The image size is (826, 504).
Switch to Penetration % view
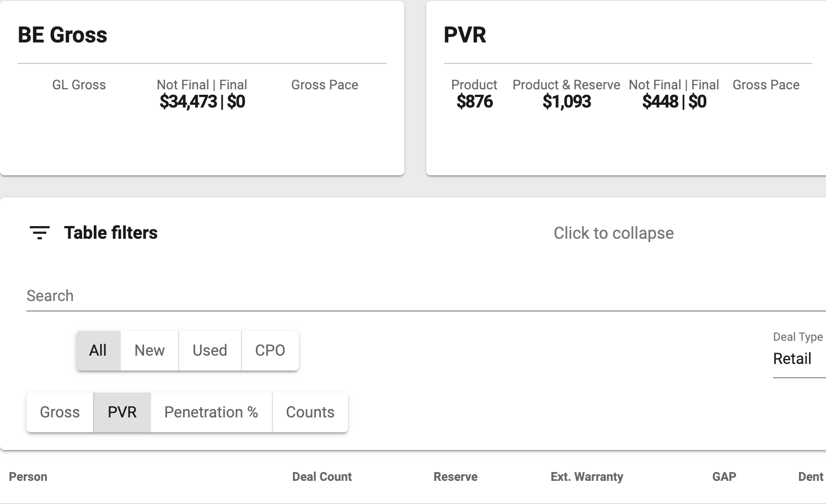pos(211,412)
